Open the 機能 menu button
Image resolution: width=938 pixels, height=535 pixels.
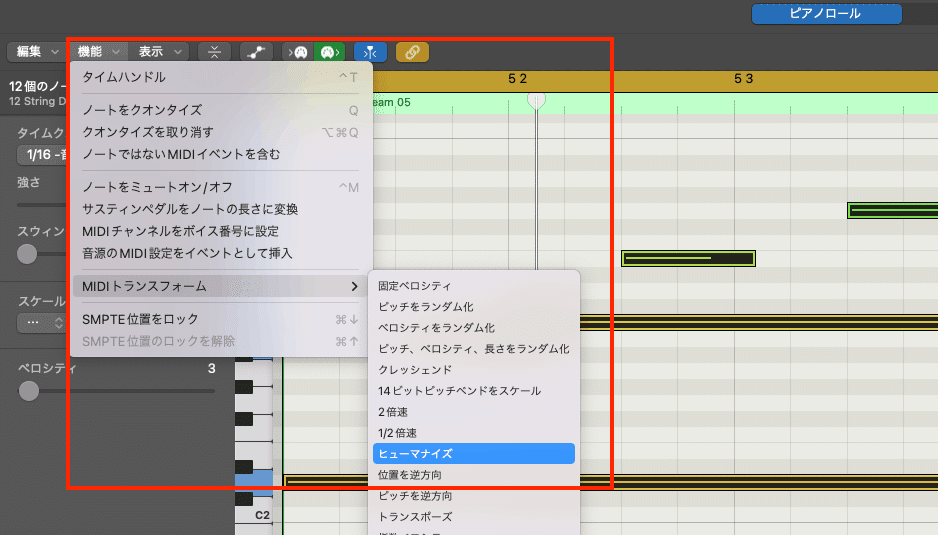(99, 52)
